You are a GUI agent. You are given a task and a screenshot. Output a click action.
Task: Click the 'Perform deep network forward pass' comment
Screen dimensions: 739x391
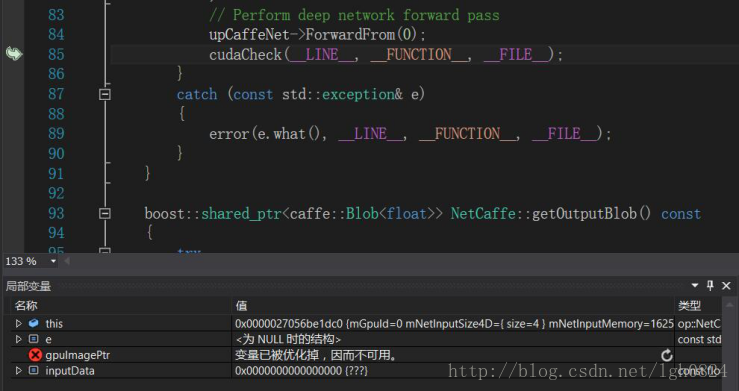click(366, 15)
